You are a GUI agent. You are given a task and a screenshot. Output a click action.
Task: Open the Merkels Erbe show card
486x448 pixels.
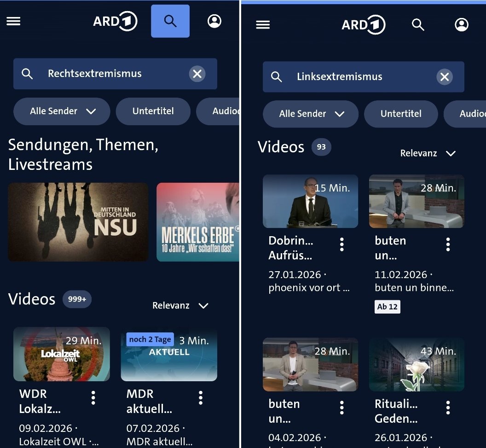198,222
